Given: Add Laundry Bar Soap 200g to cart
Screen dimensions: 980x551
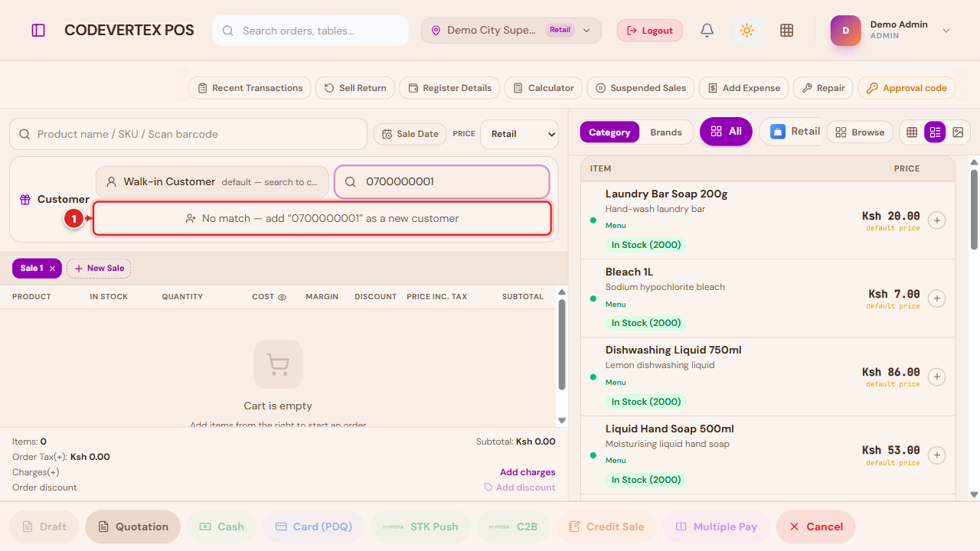Looking at the screenshot, I should (936, 220).
